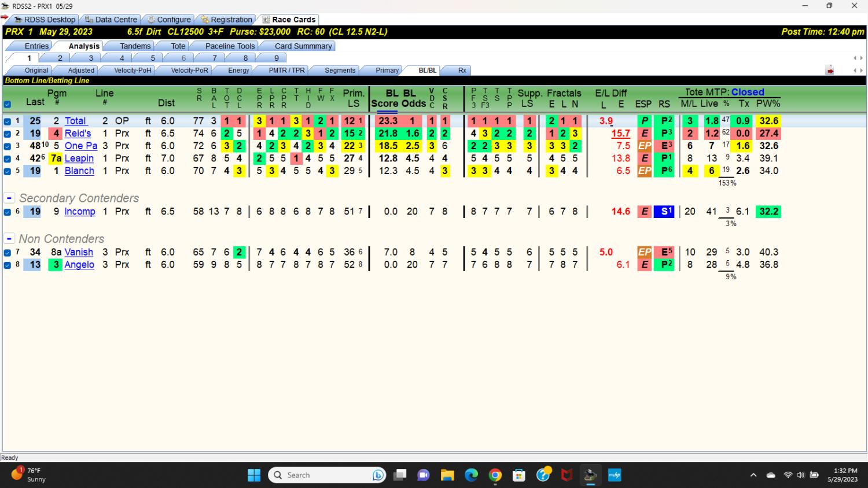The width and height of the screenshot is (868, 488).
Task: Open horse link Total
Action: tap(75, 121)
